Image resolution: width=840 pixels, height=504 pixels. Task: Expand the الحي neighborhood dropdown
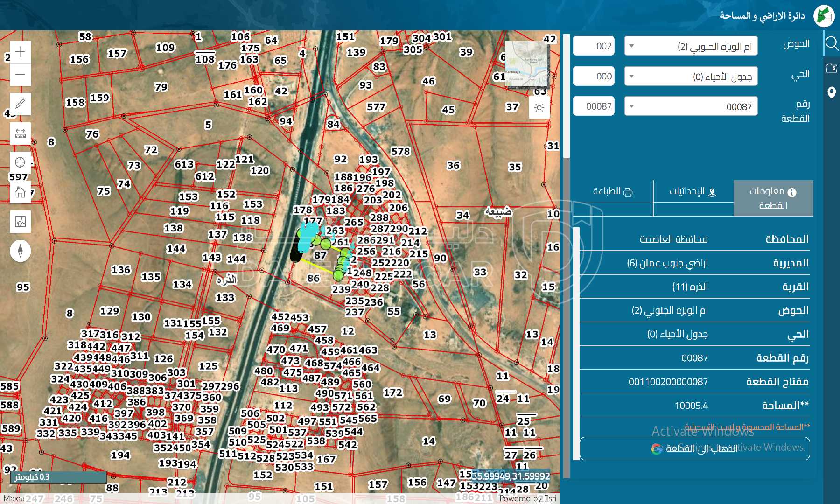(691, 77)
